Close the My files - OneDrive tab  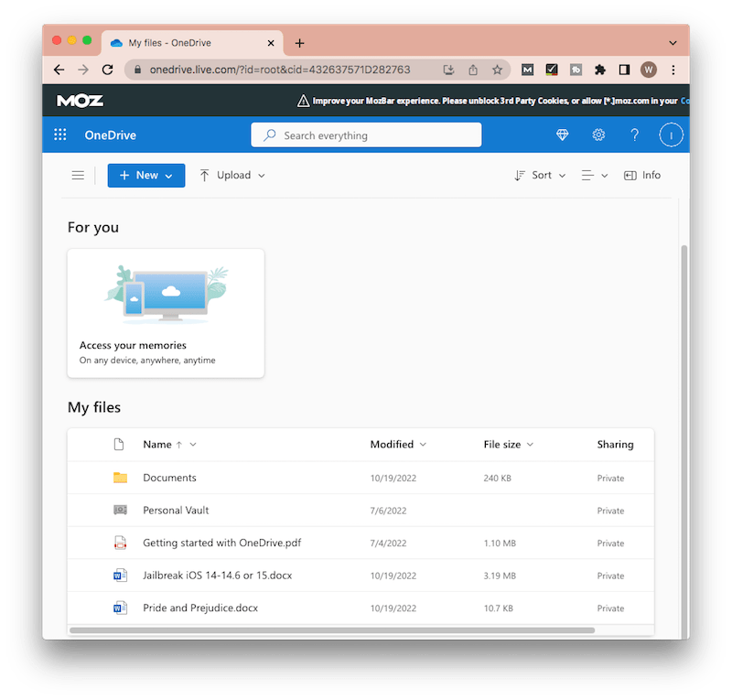coord(271,43)
